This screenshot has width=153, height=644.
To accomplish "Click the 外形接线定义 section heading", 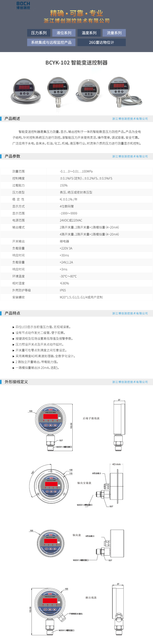I will 16,382.
